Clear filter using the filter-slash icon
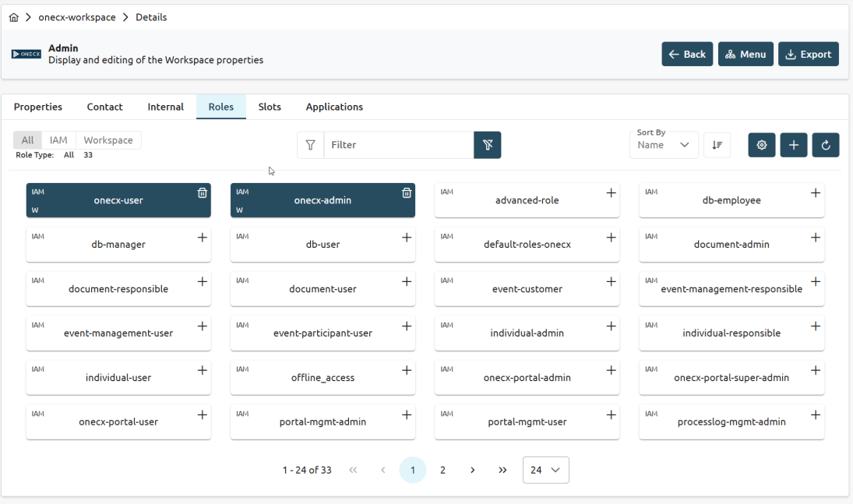The image size is (853, 504). pyautogui.click(x=488, y=145)
